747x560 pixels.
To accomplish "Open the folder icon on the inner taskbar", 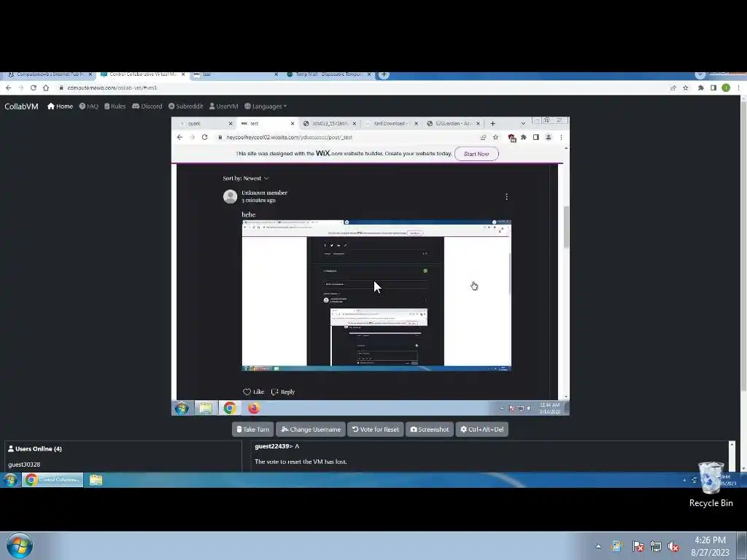I will pyautogui.click(x=96, y=480).
